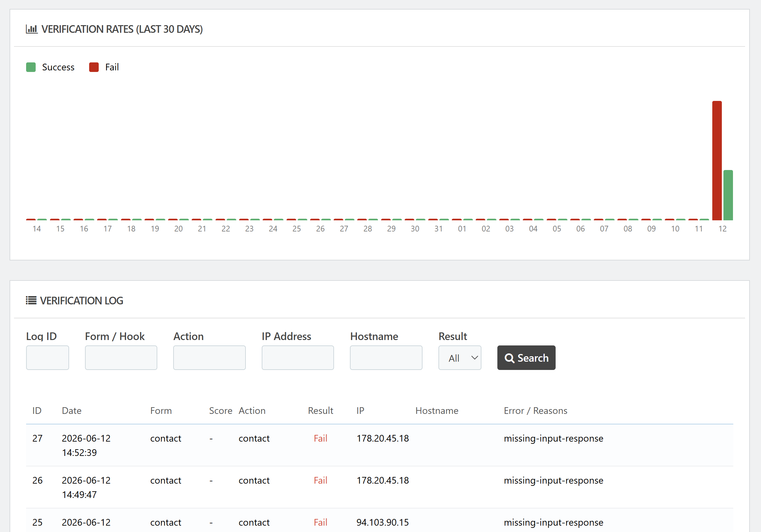Click the Verification Rates (Last 30 Days) heading
The width and height of the screenshot is (761, 532).
(122, 29)
